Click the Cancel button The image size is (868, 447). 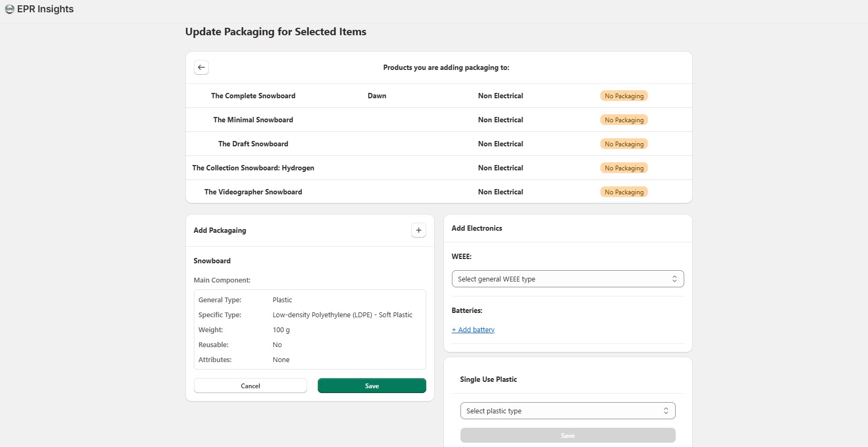coord(251,386)
